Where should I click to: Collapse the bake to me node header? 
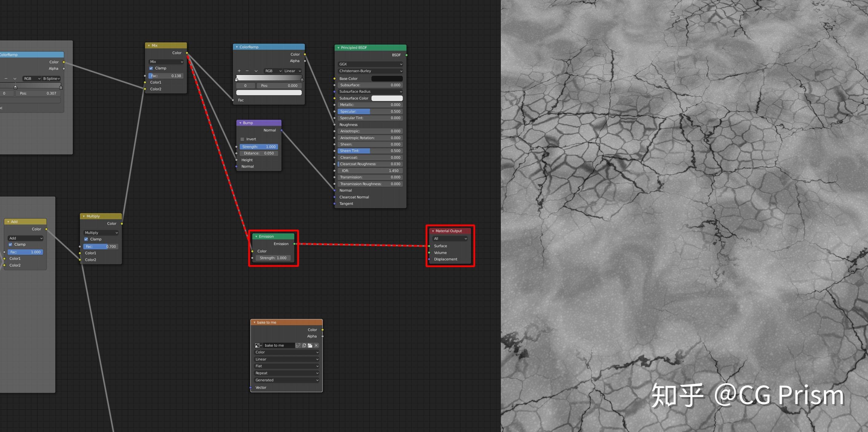tap(254, 322)
